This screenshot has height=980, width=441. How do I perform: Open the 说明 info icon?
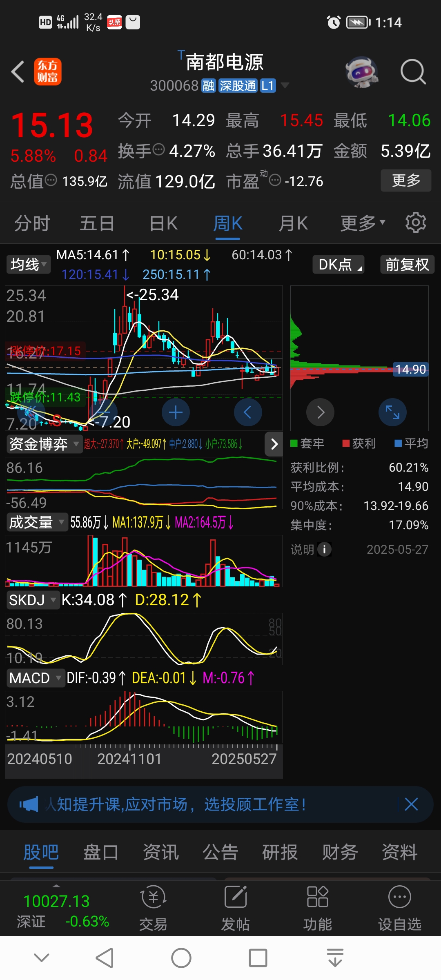[x=325, y=550]
